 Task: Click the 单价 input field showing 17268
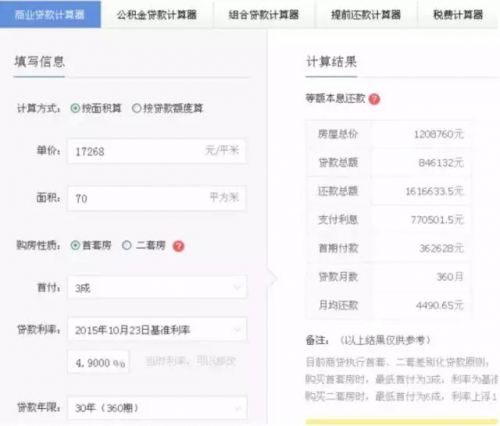click(157, 151)
